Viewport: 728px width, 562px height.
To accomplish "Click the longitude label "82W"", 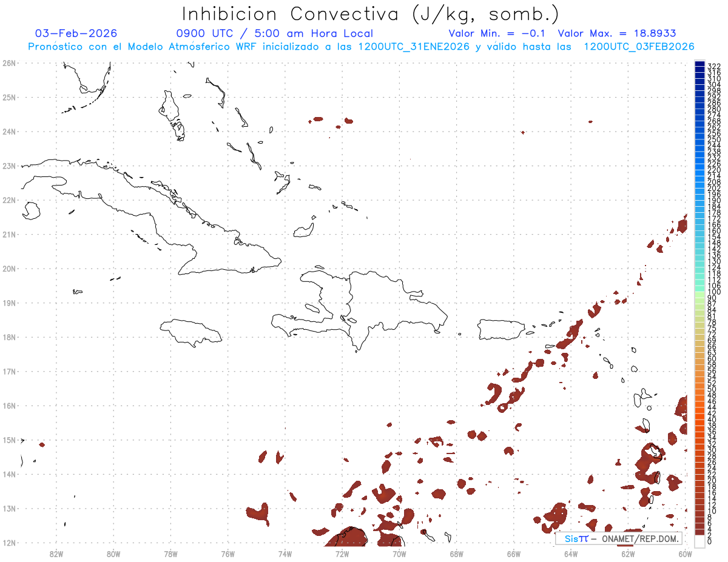I will click(56, 553).
